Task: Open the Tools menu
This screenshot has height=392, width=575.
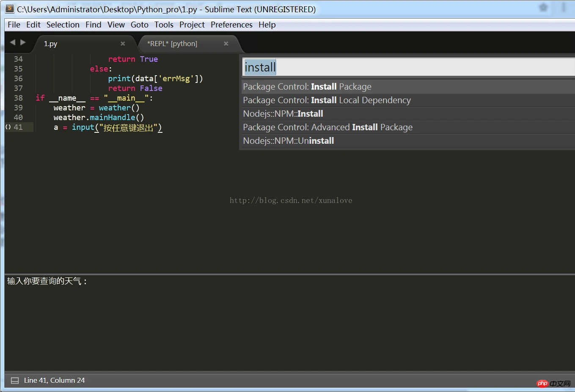Action: click(x=164, y=25)
